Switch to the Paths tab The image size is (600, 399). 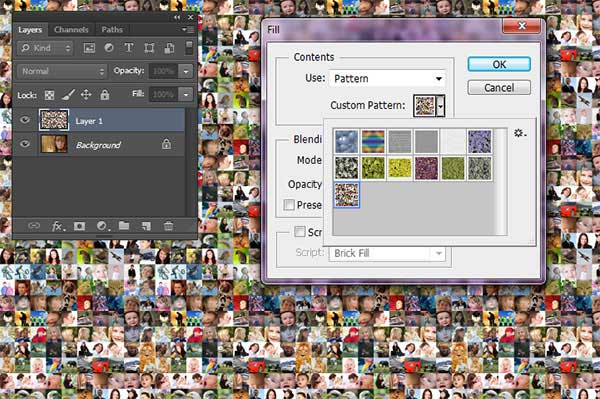pos(112,29)
